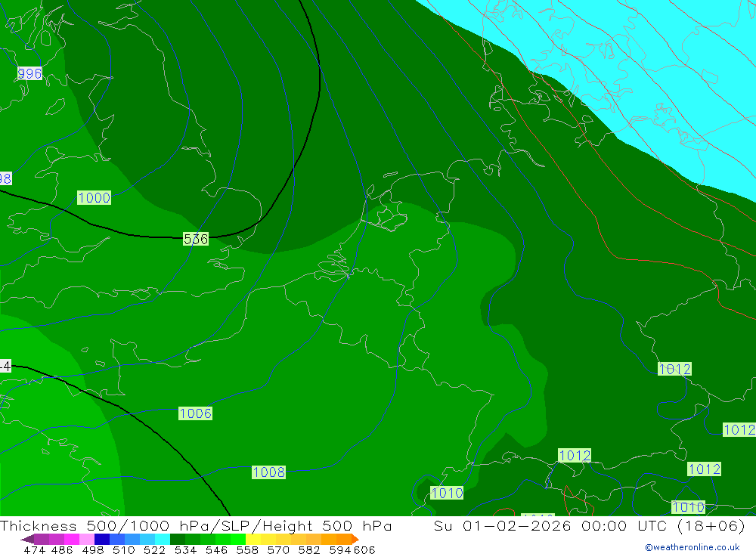756x554 pixels.
Task: Click the cyan legend swatch
Action: point(163,539)
